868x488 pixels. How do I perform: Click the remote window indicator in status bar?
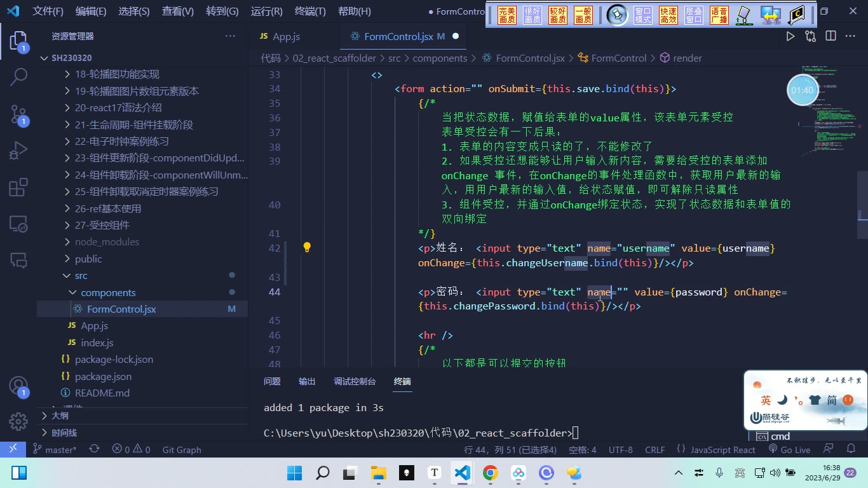pos(13,449)
